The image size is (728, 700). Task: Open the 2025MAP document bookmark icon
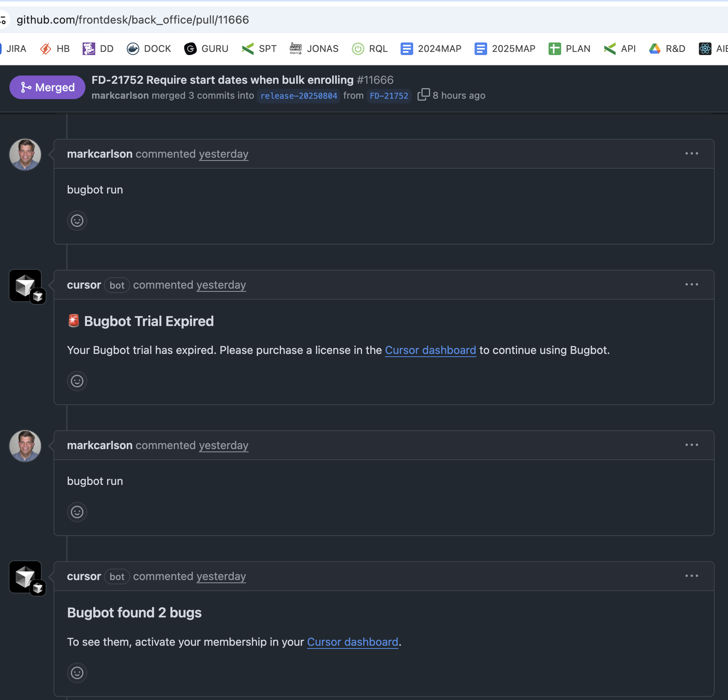click(481, 49)
